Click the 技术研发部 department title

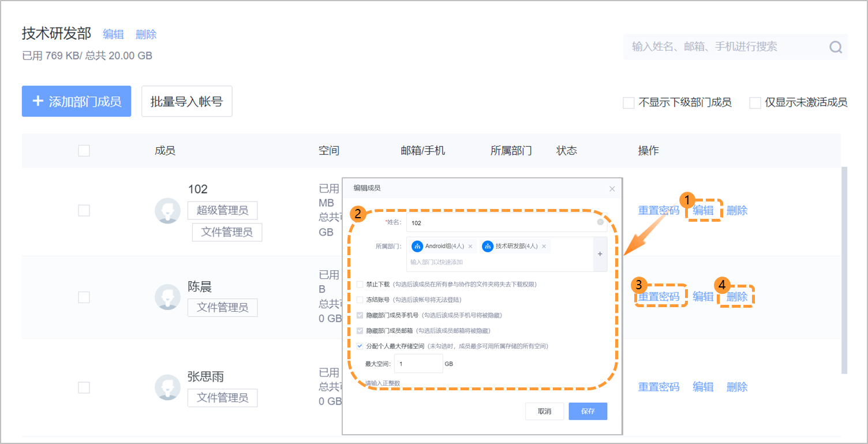click(x=57, y=33)
